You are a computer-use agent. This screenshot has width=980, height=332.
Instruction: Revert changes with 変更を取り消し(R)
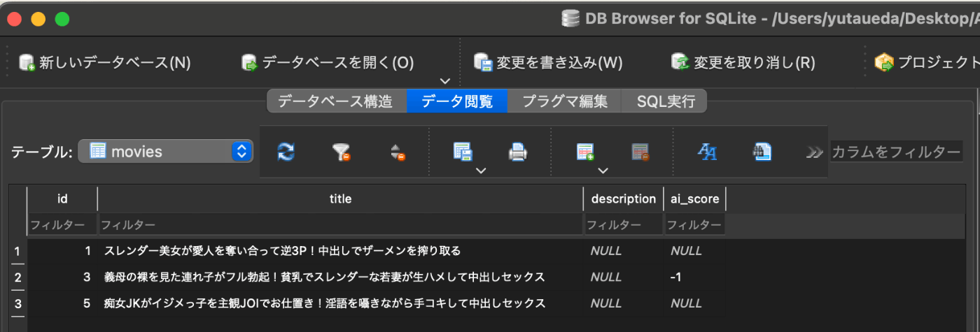743,63
